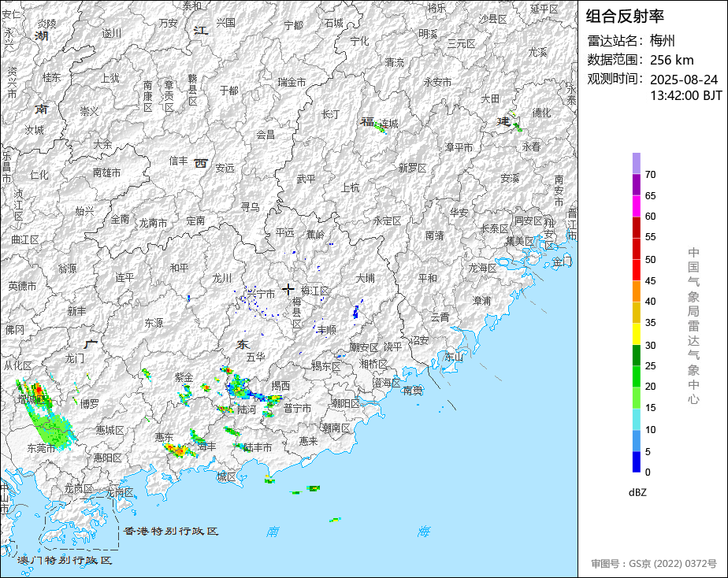Click the legend value 10

651,429
